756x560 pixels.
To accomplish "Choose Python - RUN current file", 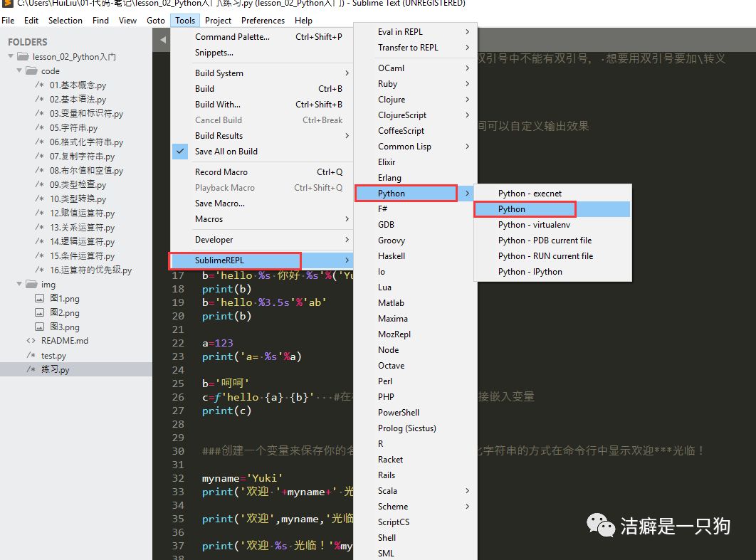I will point(552,256).
